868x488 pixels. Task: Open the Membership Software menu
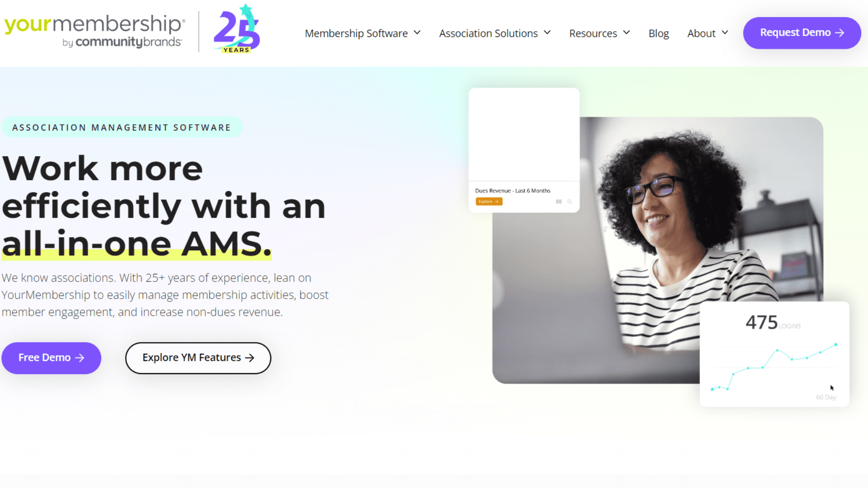[356, 33]
